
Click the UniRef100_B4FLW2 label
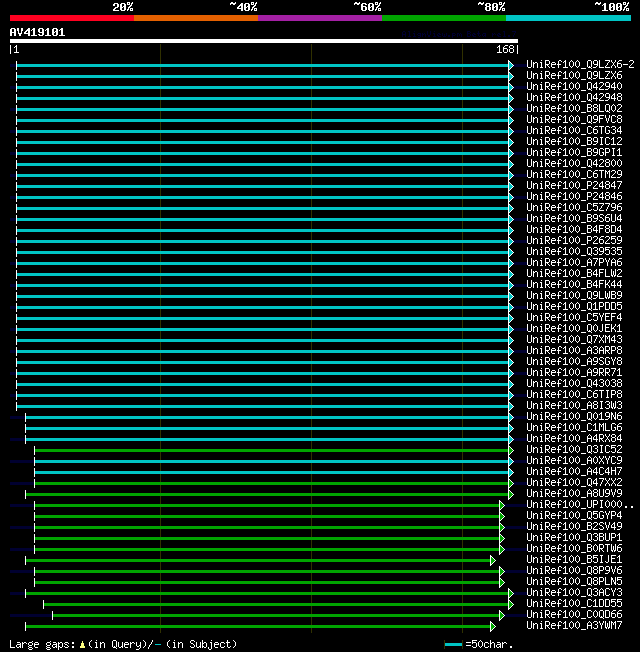point(574,274)
